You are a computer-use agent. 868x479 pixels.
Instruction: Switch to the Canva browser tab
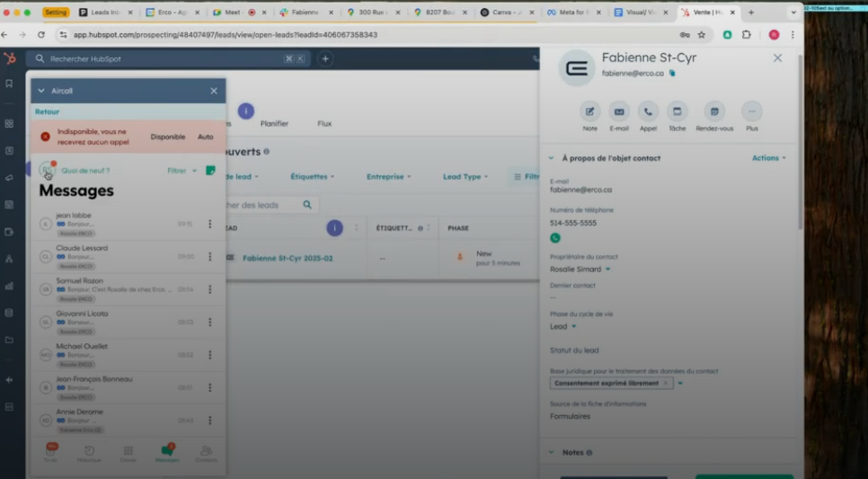pyautogui.click(x=507, y=13)
